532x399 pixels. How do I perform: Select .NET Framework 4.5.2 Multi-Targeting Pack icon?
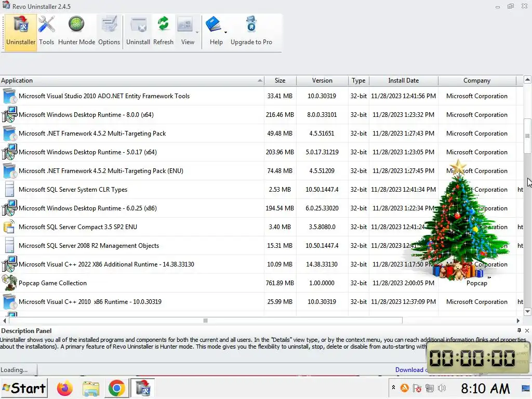coord(9,134)
